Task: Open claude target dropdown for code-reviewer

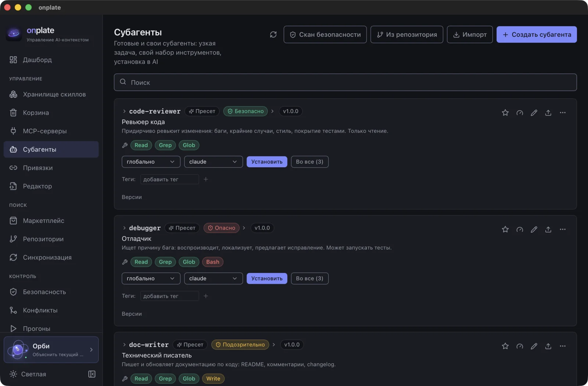Action: pos(214,162)
